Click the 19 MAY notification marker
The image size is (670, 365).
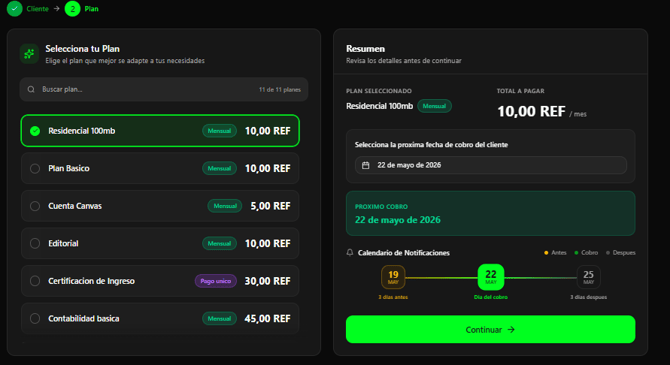tap(393, 277)
